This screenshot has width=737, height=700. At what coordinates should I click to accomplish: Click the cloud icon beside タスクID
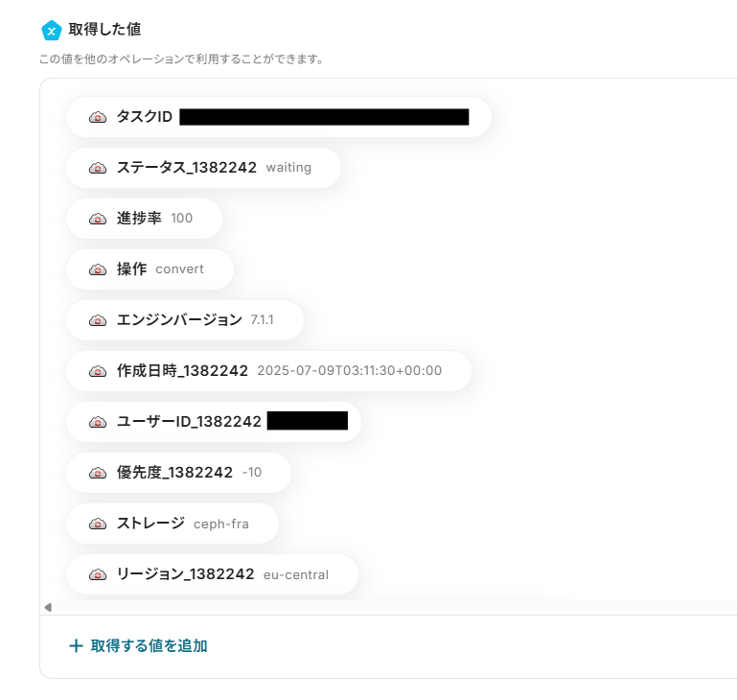(x=98, y=117)
